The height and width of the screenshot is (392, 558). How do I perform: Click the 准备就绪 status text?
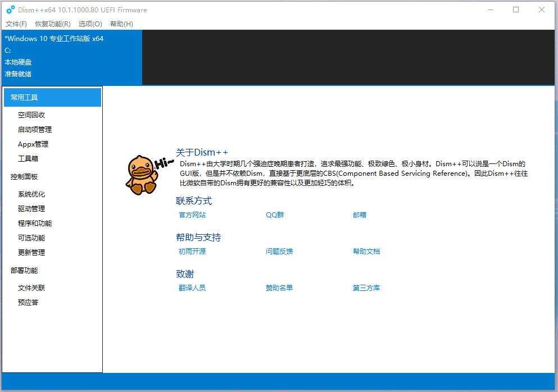tap(18, 74)
